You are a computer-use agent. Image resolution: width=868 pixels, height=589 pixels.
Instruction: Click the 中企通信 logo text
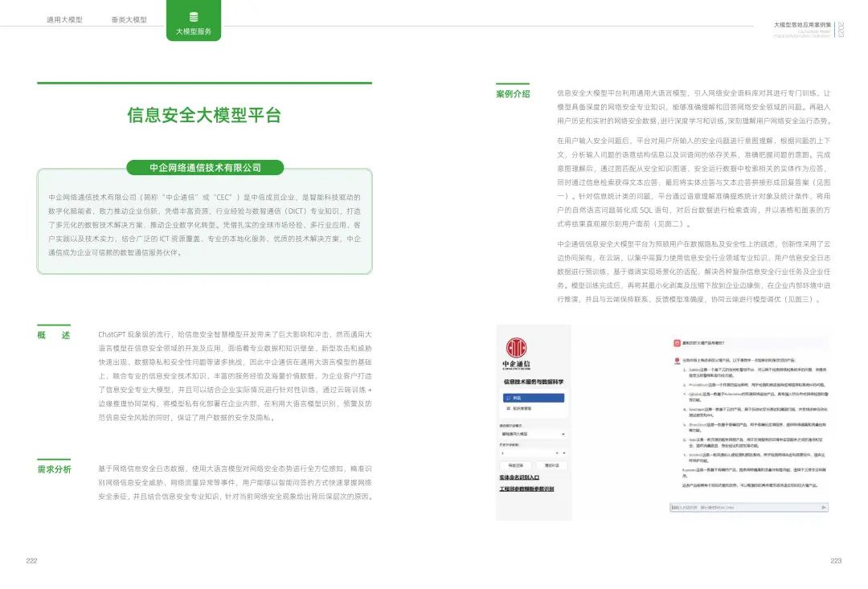pyautogui.click(x=517, y=365)
